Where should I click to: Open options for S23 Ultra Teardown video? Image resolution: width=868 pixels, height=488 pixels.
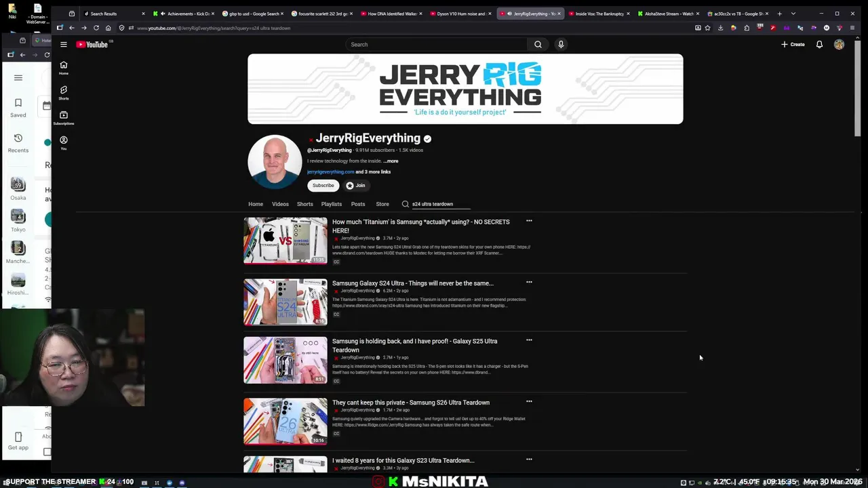tap(529, 459)
